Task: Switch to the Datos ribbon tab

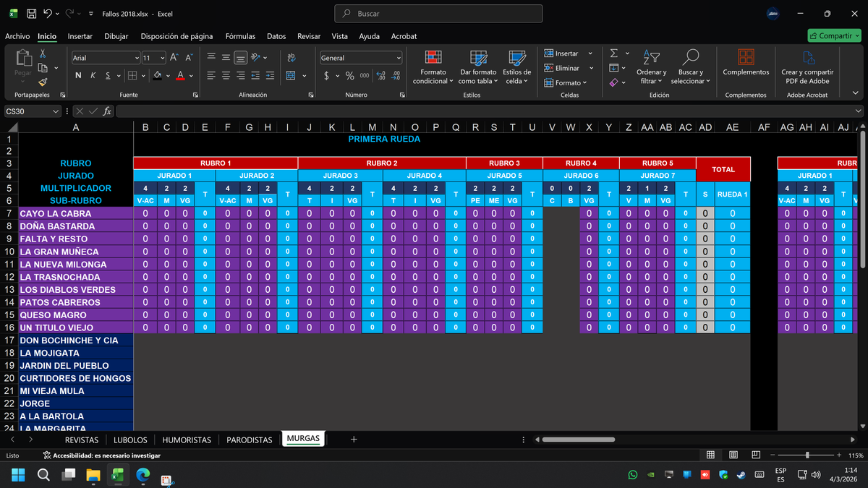Action: pos(276,36)
